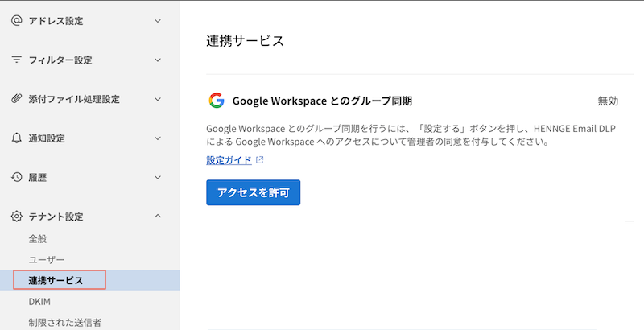This screenshot has height=330, width=644.
Task: Open フィルター設定 menu section
Action: (60, 60)
